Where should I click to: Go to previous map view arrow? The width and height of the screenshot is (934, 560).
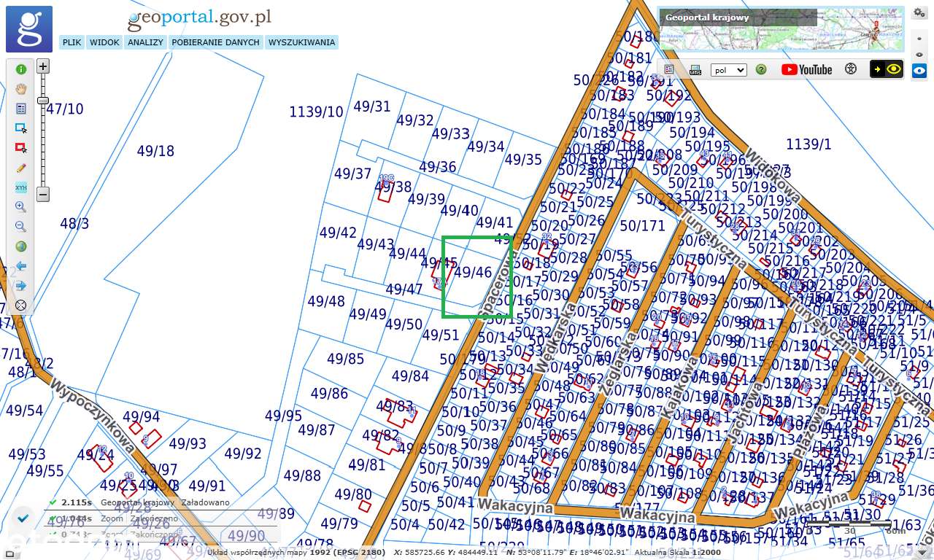(20, 266)
